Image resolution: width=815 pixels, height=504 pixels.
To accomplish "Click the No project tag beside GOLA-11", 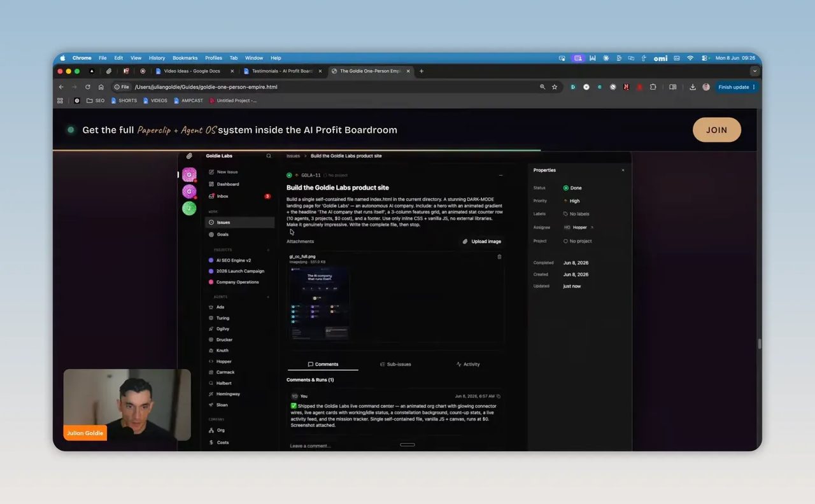I will coord(335,175).
